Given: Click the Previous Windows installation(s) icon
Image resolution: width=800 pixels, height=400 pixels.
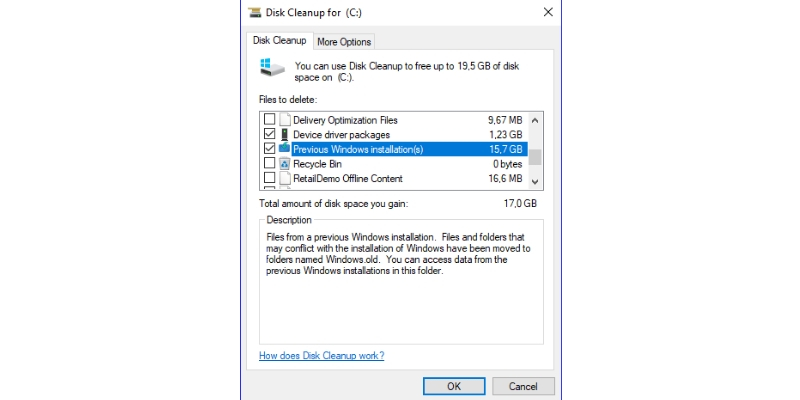Looking at the screenshot, I should 284,149.
